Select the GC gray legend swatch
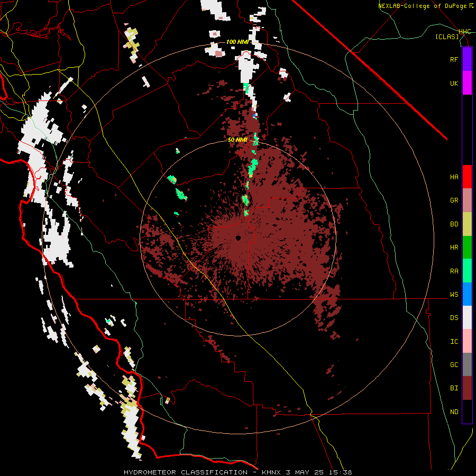This screenshot has width=476, height=476. pyautogui.click(x=467, y=364)
